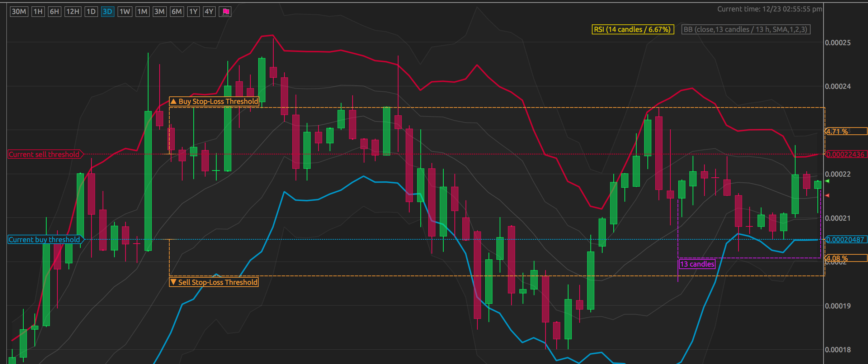This screenshot has height=364, width=868.
Task: Select the 4Y timeframe
Action: click(x=209, y=11)
